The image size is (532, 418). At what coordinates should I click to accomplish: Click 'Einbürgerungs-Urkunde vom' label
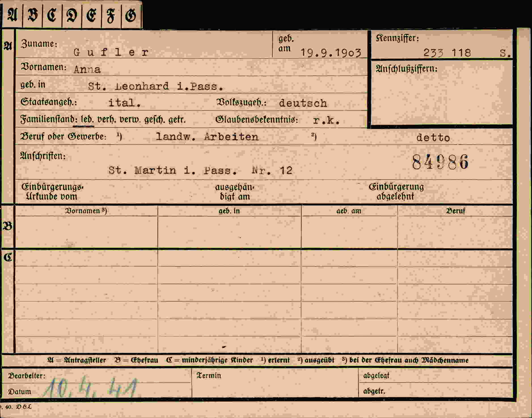pyautogui.click(x=52, y=192)
